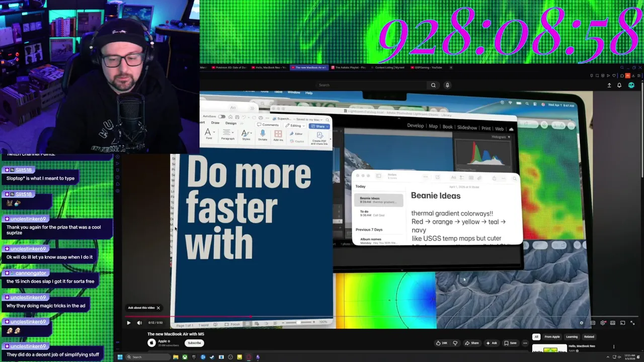Select the Related filter chip
The height and width of the screenshot is (362, 644).
pos(589,337)
